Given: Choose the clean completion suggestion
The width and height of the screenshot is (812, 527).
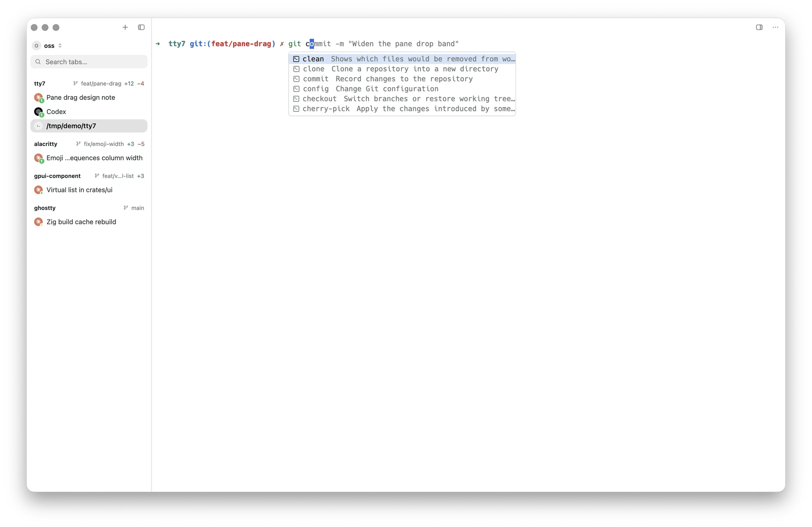Looking at the screenshot, I should click(402, 59).
